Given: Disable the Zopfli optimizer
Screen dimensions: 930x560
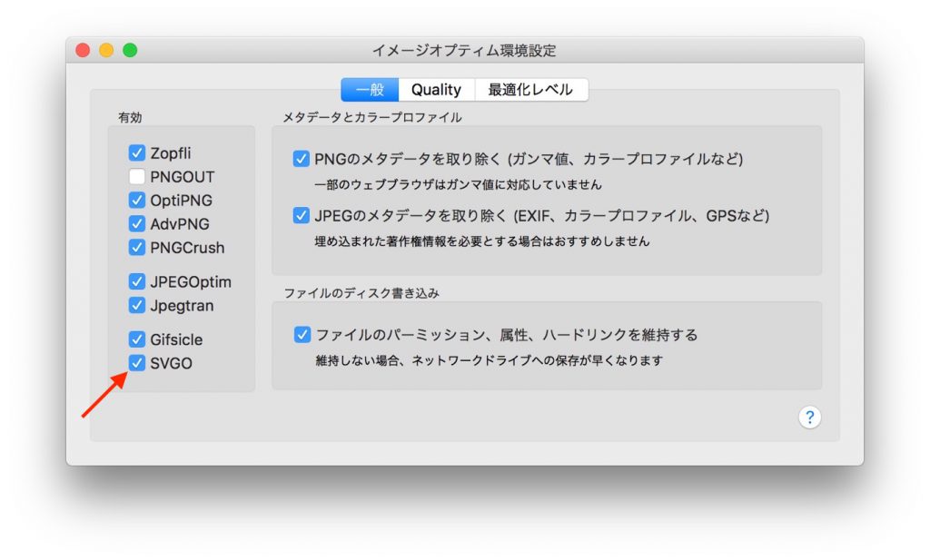Looking at the screenshot, I should click(x=137, y=152).
